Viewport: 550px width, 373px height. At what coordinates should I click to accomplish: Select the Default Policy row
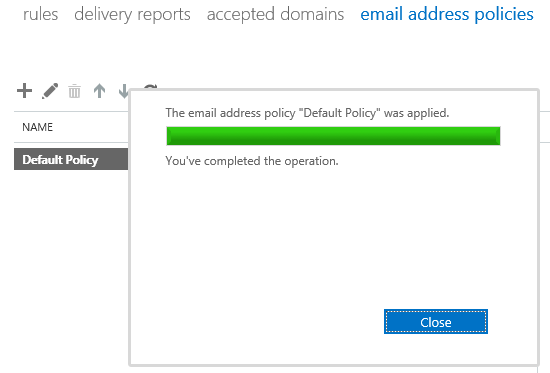tap(71, 159)
